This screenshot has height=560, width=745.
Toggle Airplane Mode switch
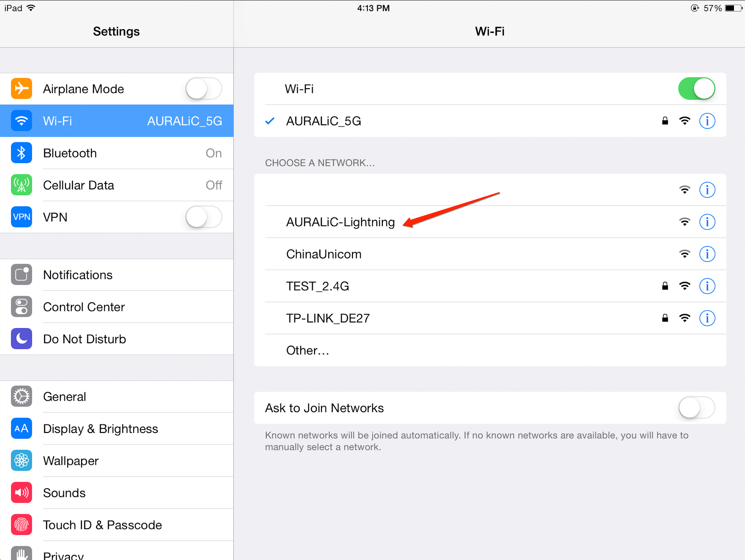(204, 89)
